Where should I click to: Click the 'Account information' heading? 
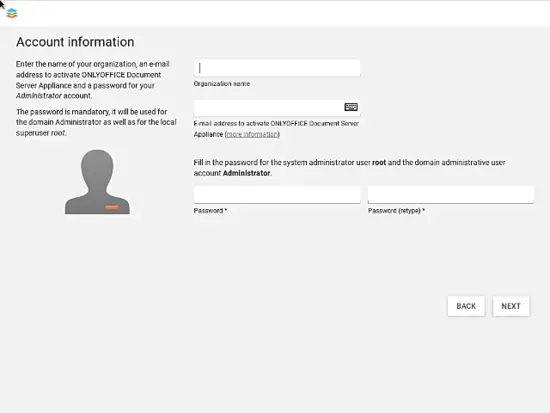point(75,42)
